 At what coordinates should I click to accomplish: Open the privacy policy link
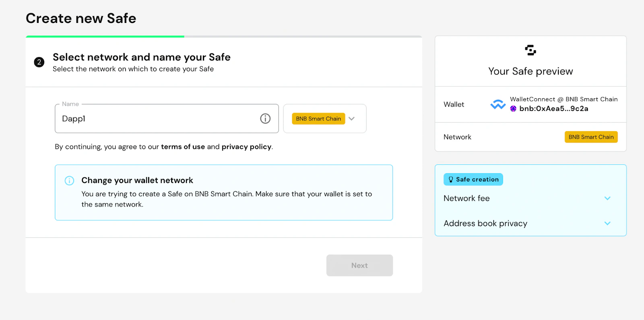(x=246, y=147)
